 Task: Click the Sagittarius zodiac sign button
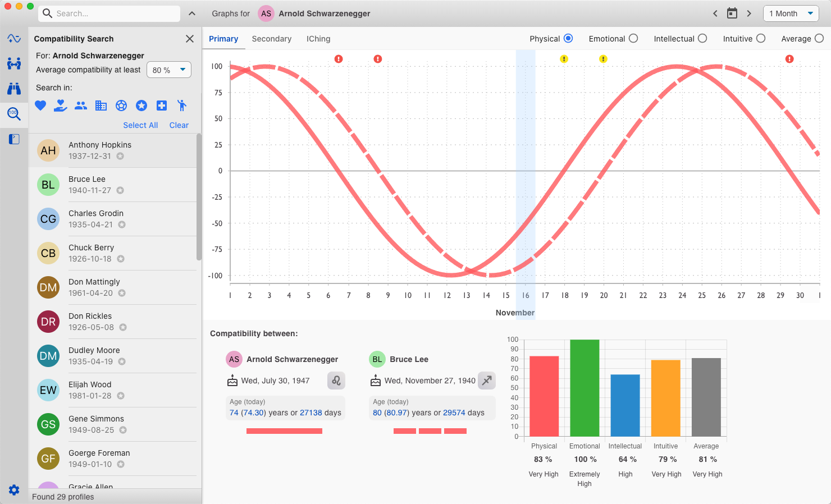[x=487, y=381]
